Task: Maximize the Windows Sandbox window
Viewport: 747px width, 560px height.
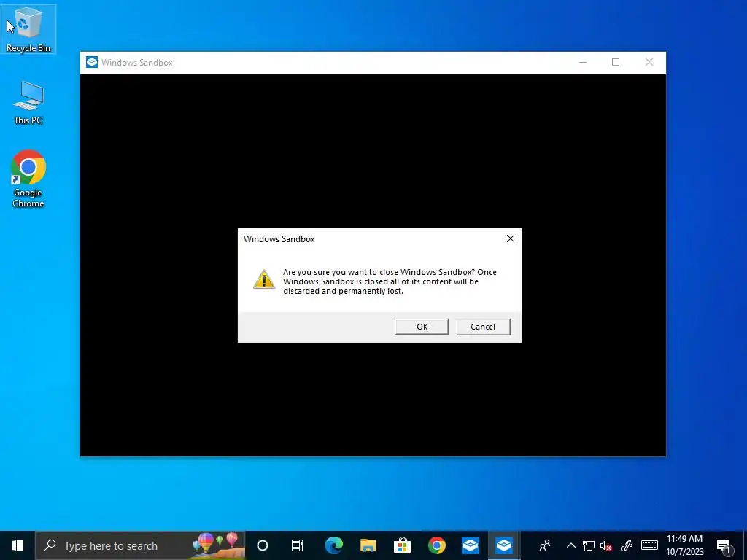Action: click(x=616, y=63)
